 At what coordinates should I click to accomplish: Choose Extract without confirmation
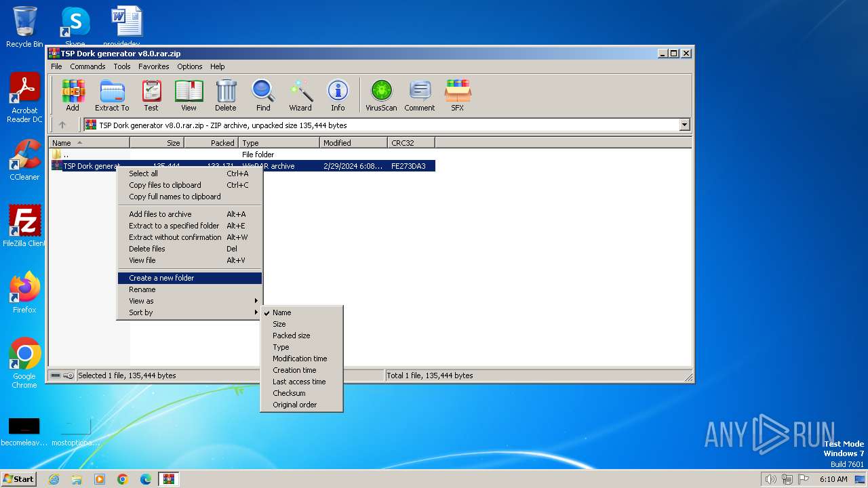coord(190,237)
